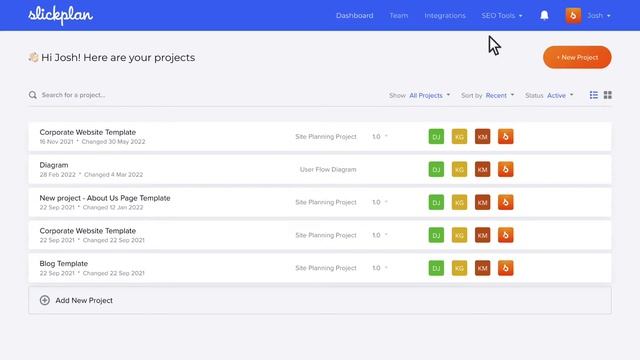Switch to list view layout

(593, 95)
